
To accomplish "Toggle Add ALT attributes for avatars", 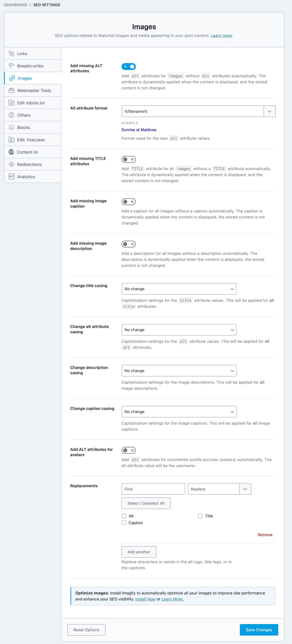I will coord(129,450).
